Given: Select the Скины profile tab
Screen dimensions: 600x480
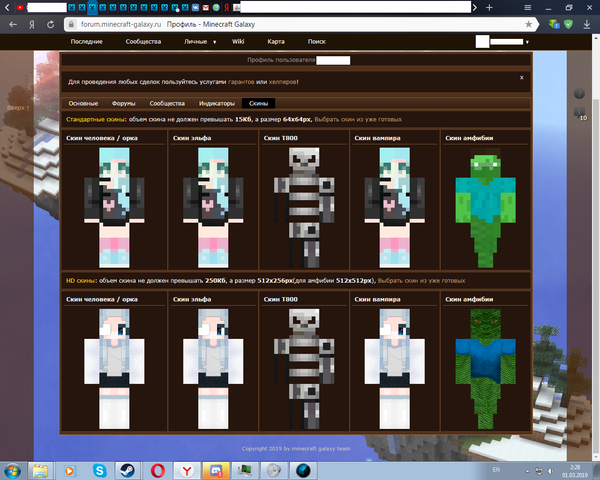Looking at the screenshot, I should pos(258,103).
